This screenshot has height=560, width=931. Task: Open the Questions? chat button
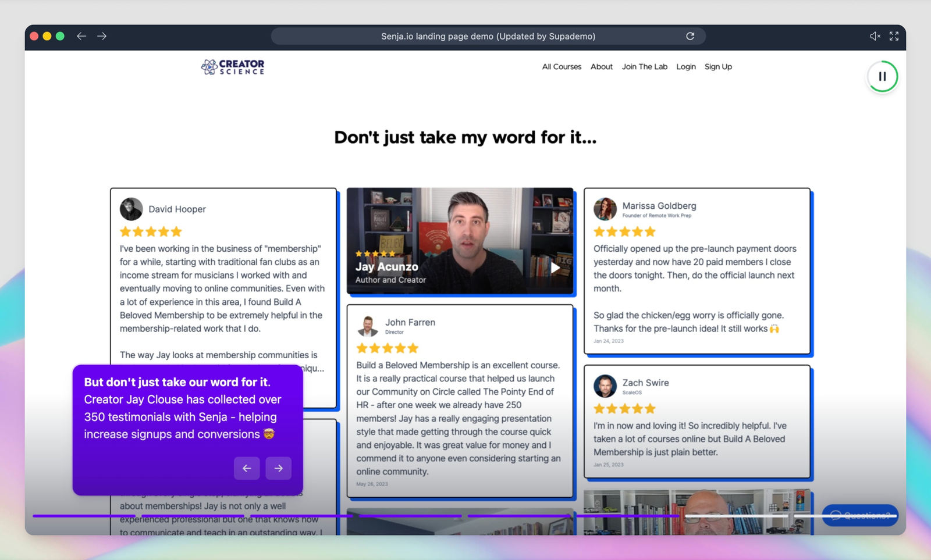[859, 515]
